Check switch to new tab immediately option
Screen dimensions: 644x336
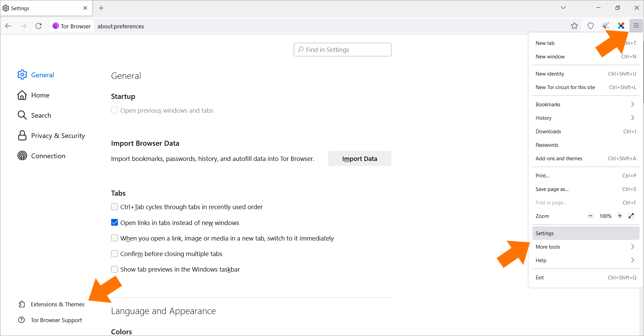coord(114,238)
